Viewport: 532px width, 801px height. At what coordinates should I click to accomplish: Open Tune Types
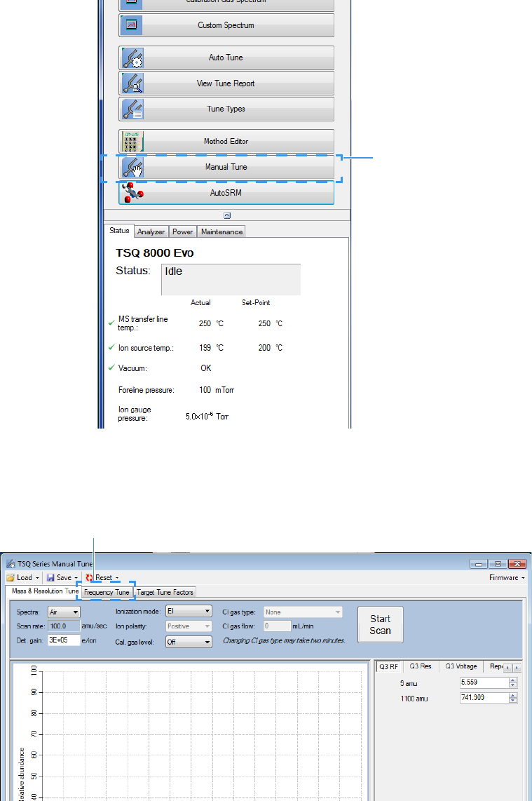coord(226,109)
